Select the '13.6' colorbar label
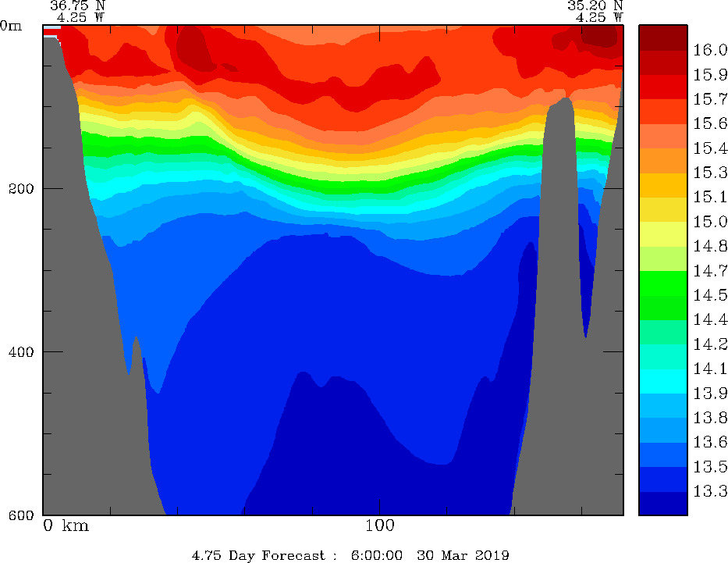The height and width of the screenshot is (563, 728). [x=710, y=442]
